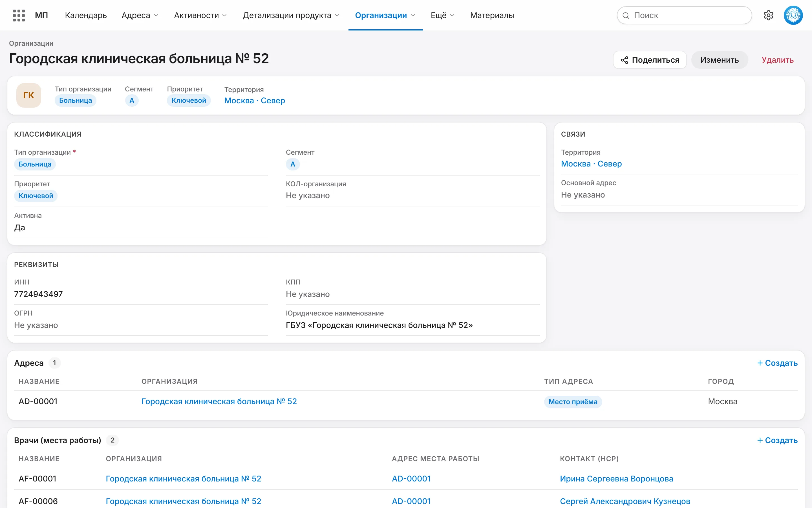Create a new address via + Создать
Viewport: 812px width, 508px height.
click(x=777, y=363)
